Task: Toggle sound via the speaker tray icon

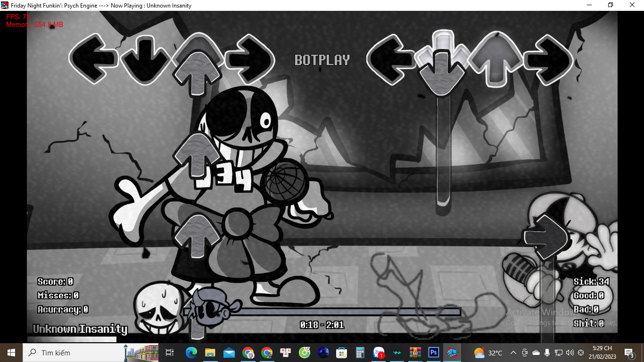Action: tap(570, 353)
